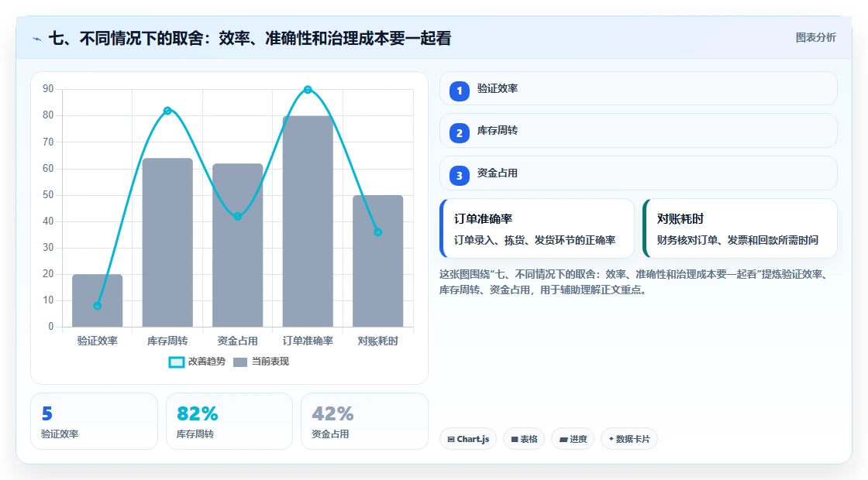Click the stat card showing 82% 库存周转

[x=229, y=421]
